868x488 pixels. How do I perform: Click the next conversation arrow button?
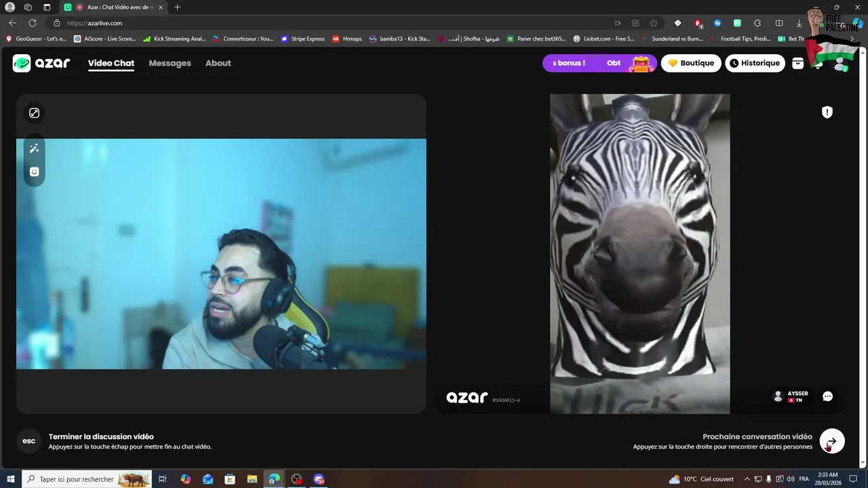(x=832, y=441)
